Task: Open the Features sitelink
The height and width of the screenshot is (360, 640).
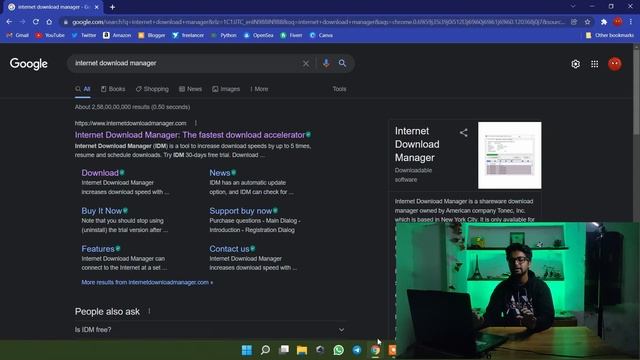Action: coord(98,249)
